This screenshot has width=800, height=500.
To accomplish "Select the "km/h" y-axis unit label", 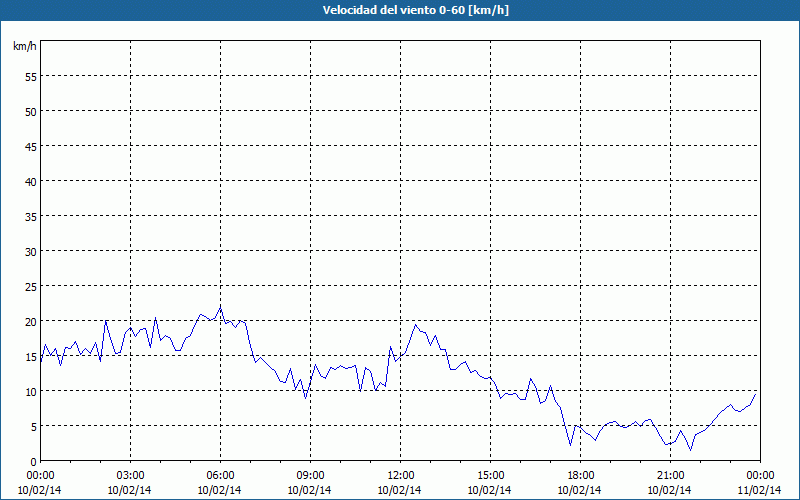I will click(x=24, y=46).
